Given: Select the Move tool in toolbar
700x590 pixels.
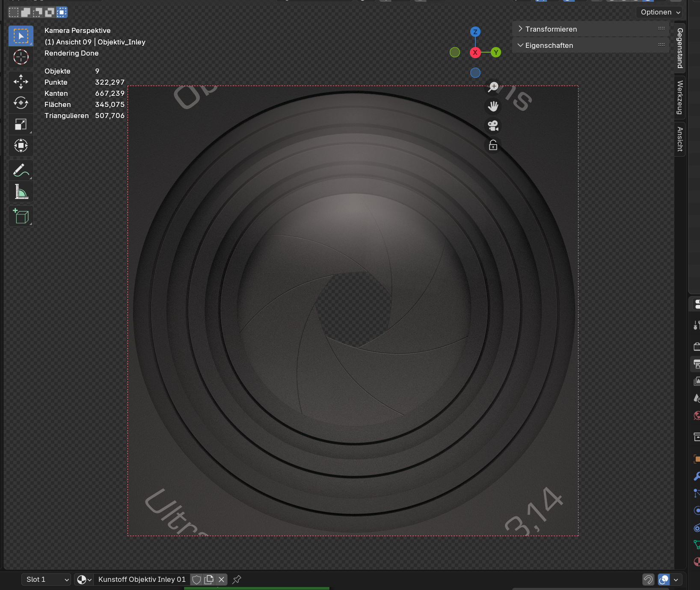Looking at the screenshot, I should click(x=21, y=81).
